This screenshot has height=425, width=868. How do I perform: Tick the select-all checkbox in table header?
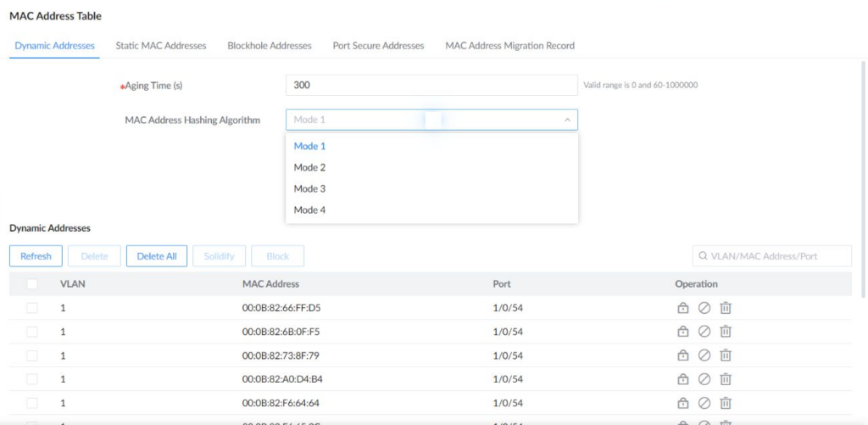tap(32, 283)
